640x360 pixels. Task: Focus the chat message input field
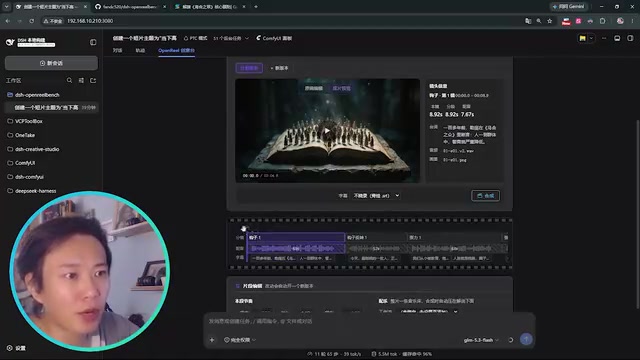point(369,322)
